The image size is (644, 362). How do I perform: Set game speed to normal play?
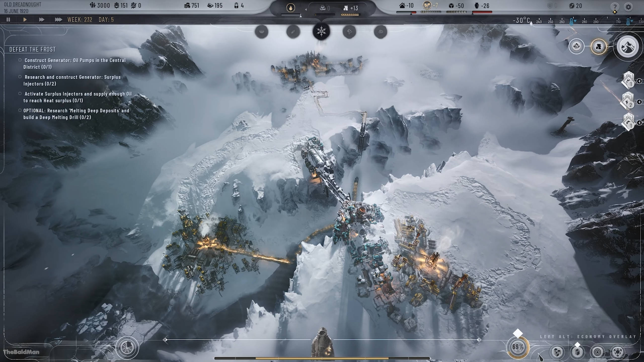click(25, 19)
